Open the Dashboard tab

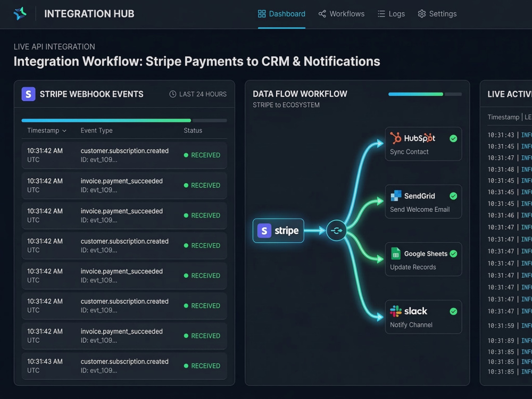281,14
